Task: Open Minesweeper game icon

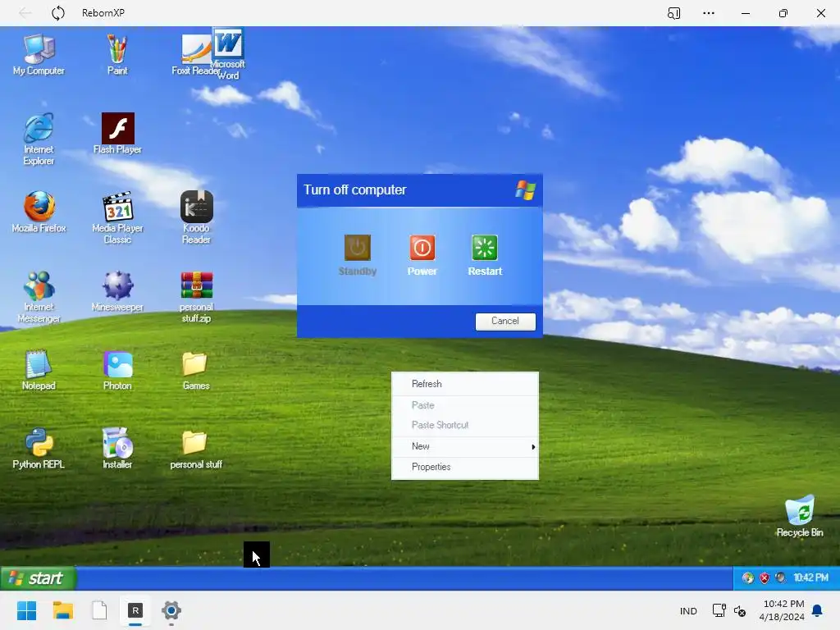Action: pos(117,291)
